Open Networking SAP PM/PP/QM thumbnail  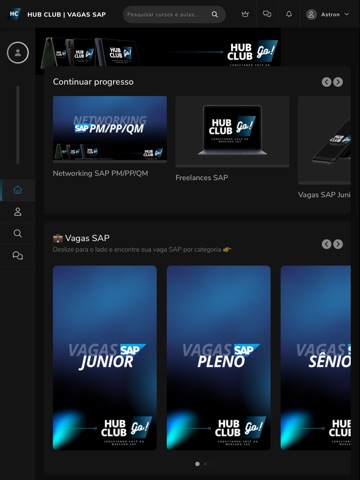110,128
